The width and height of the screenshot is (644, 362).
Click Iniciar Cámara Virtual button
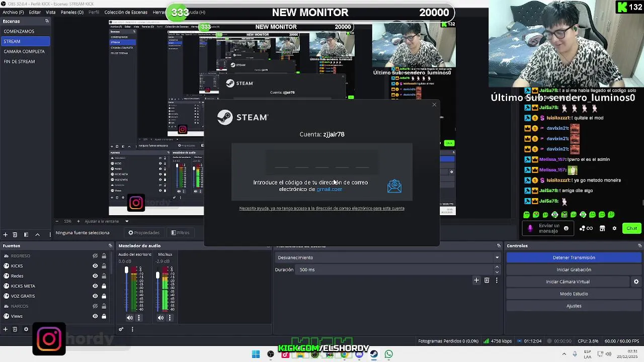pyautogui.click(x=568, y=282)
